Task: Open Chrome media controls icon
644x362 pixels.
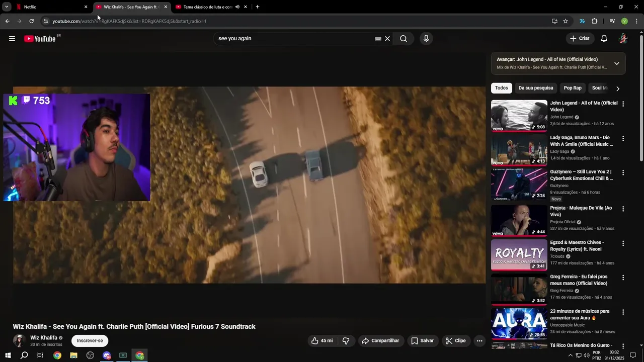Action: point(612,21)
